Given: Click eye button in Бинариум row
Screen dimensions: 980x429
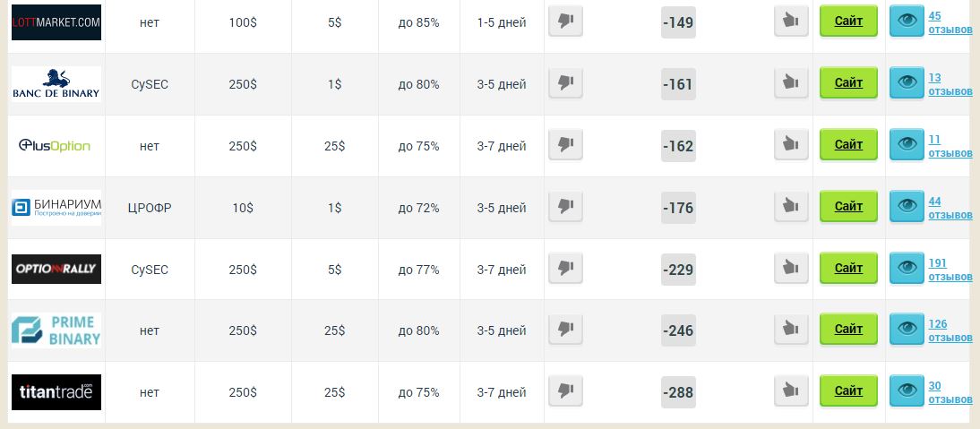Looking at the screenshot, I should (907, 206).
